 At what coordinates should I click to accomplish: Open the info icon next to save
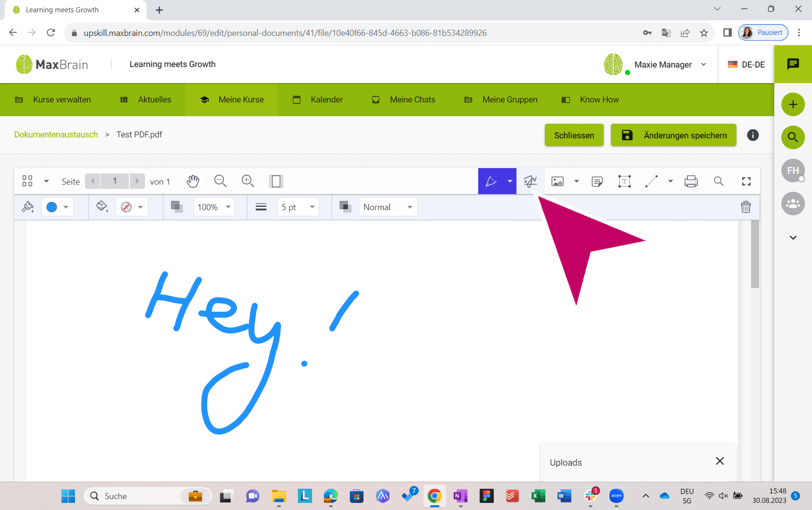point(753,135)
